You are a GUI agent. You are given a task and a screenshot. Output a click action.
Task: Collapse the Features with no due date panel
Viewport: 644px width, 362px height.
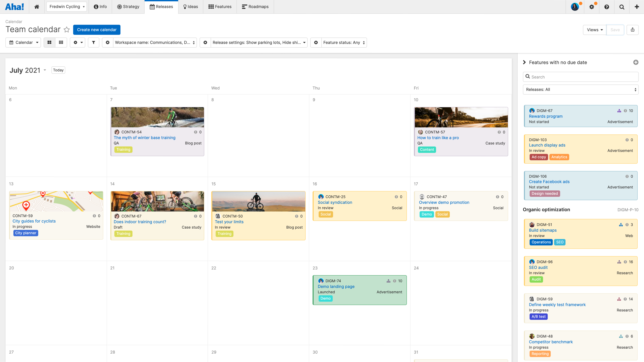click(x=524, y=62)
